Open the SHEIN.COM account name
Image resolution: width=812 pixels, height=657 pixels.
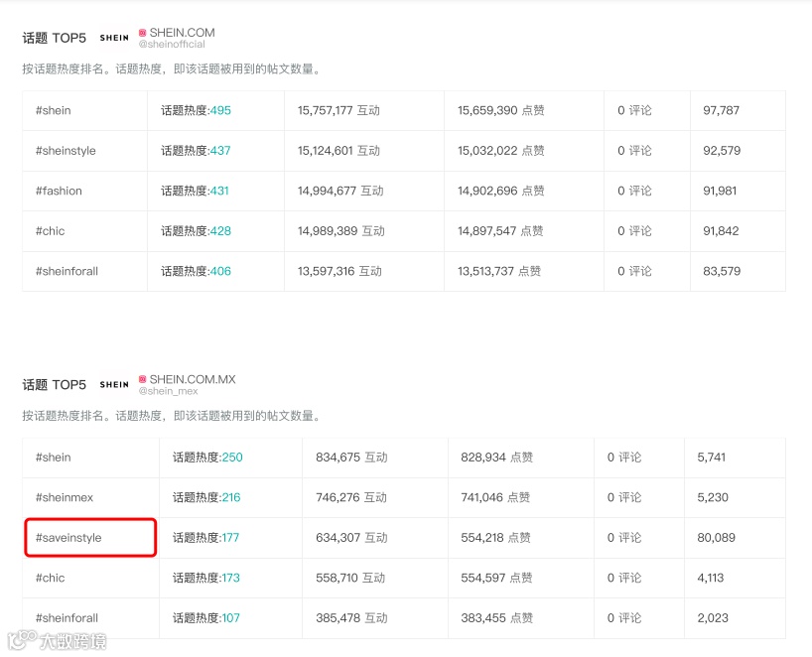(183, 33)
